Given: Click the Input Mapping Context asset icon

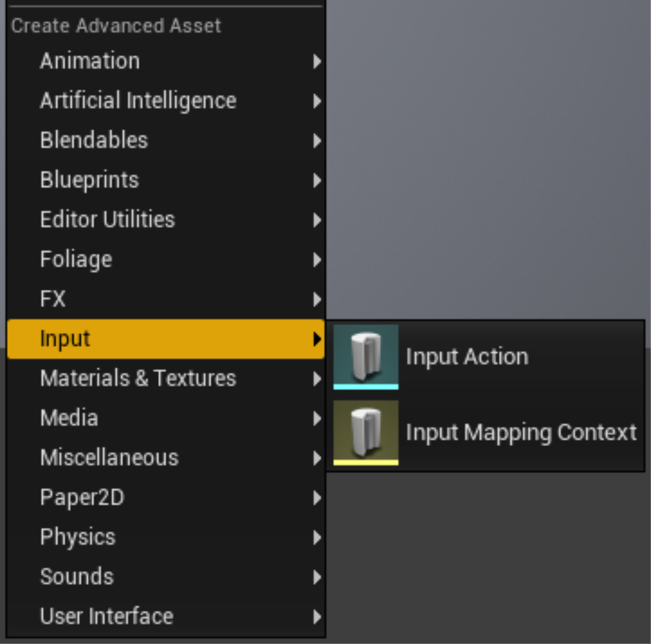Looking at the screenshot, I should pos(366,433).
